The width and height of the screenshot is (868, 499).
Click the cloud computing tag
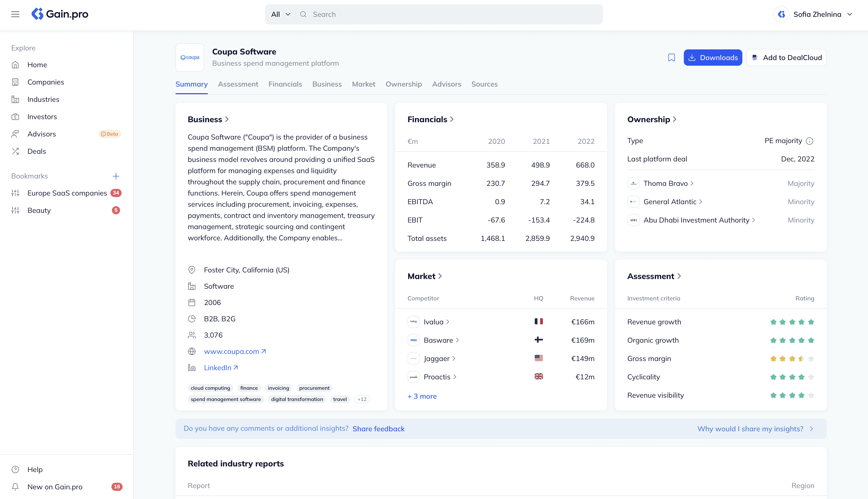point(210,388)
